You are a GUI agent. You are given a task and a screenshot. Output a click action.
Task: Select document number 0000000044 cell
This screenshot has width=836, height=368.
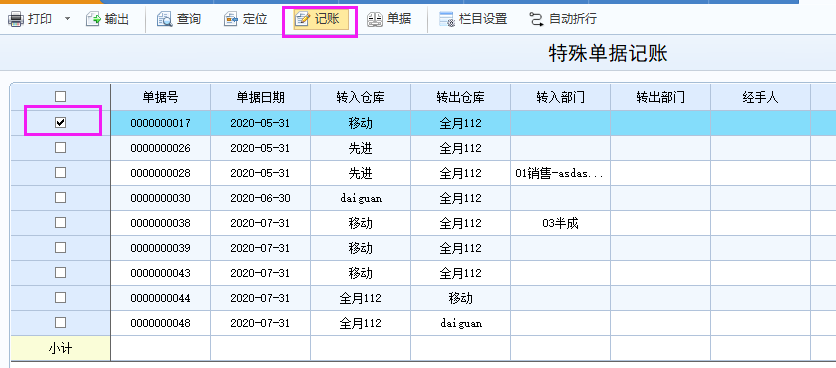point(160,298)
